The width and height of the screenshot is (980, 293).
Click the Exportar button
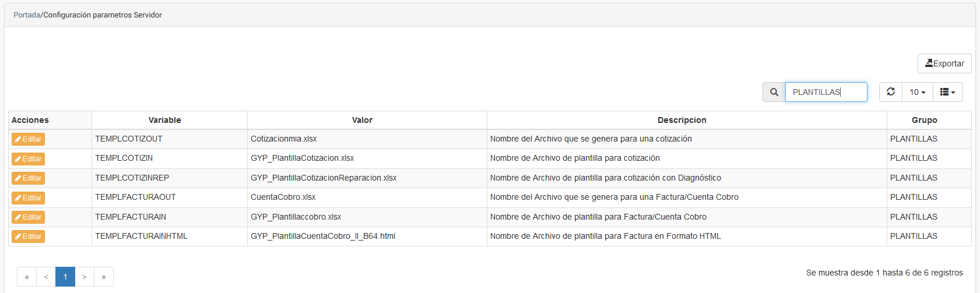(944, 63)
